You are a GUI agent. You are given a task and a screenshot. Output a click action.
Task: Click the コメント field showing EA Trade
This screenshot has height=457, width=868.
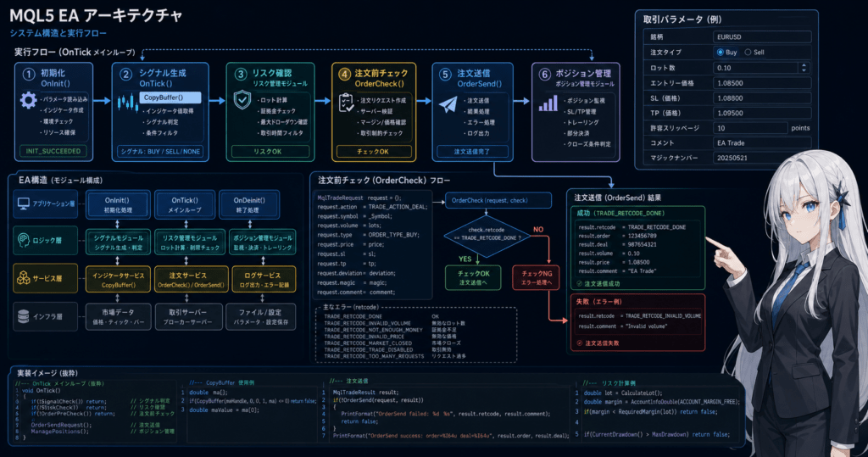(762, 143)
